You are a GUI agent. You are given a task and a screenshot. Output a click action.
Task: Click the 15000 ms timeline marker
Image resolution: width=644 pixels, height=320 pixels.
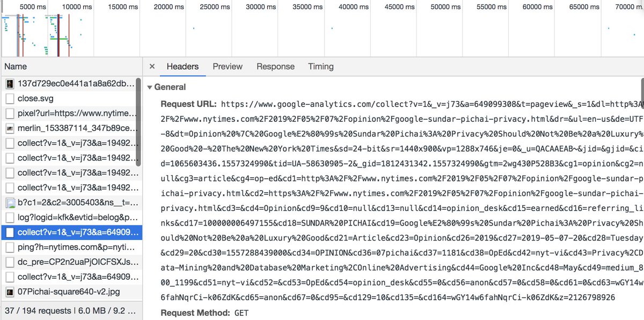click(122, 7)
